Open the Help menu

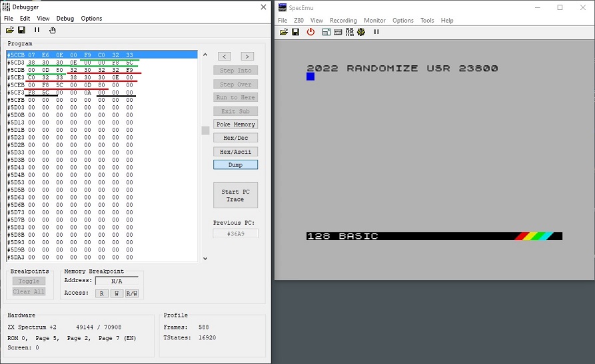pos(447,21)
